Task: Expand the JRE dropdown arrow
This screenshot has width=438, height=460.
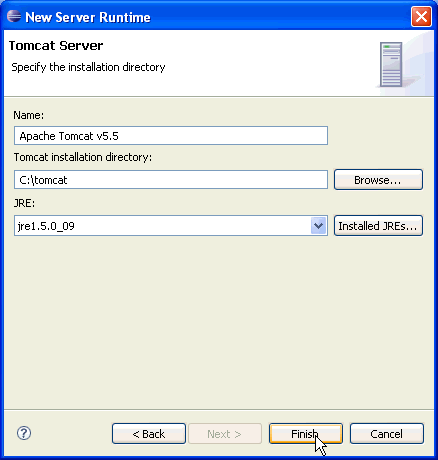Action: coord(318,226)
